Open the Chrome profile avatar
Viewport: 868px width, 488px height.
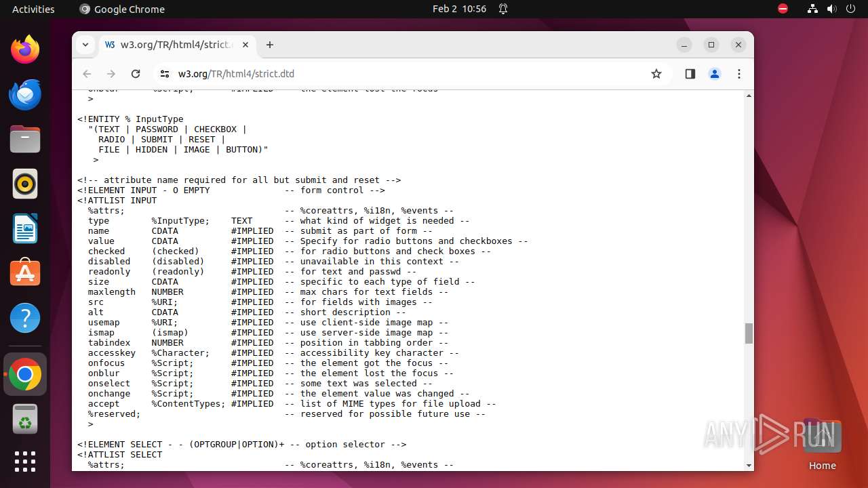pyautogui.click(x=715, y=74)
